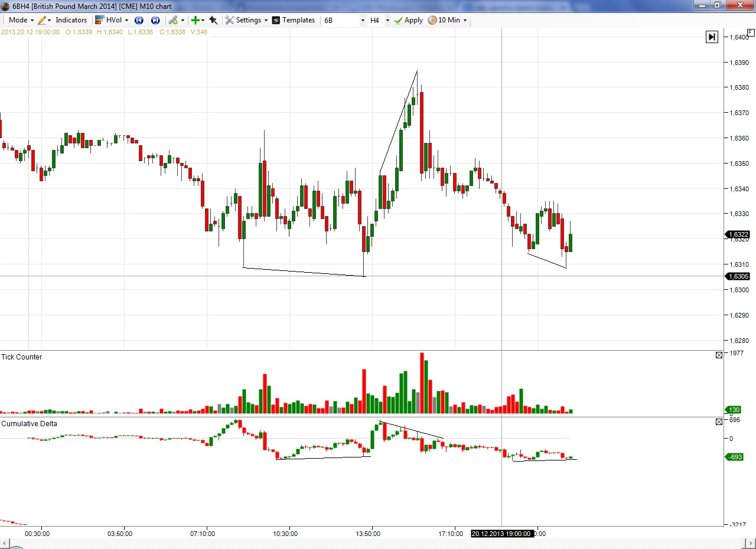The image size is (756, 549).
Task: Open the Mode menu
Action: [x=20, y=20]
